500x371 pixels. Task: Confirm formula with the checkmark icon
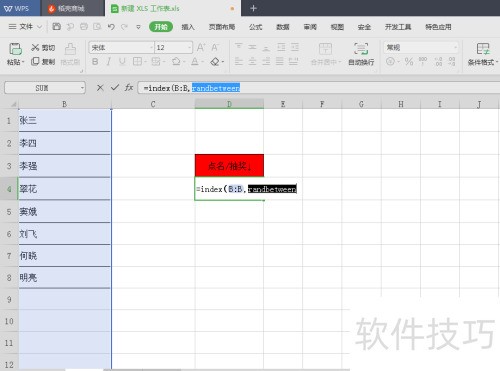click(x=115, y=88)
